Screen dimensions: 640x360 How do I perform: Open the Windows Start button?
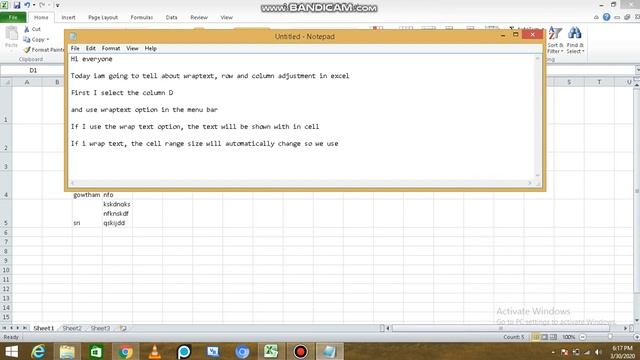(x=11, y=351)
